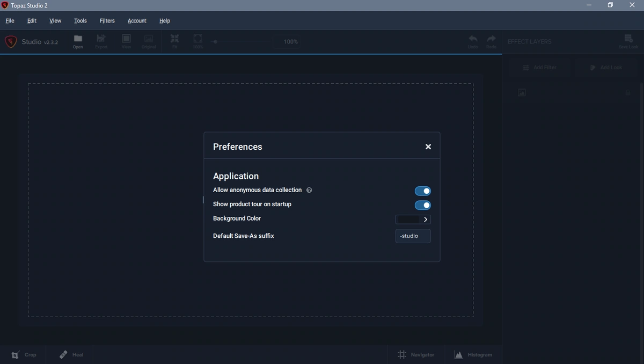Click the Application section heading

coord(236,176)
